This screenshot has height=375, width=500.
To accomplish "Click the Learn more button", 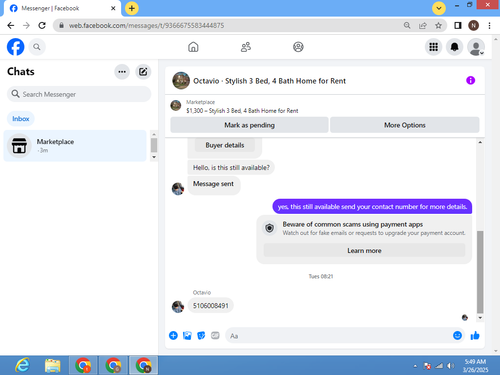I will click(364, 251).
